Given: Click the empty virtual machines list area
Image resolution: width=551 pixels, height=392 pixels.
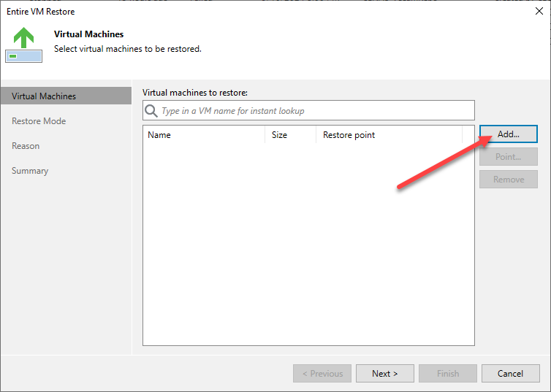Looking at the screenshot, I should (x=308, y=244).
